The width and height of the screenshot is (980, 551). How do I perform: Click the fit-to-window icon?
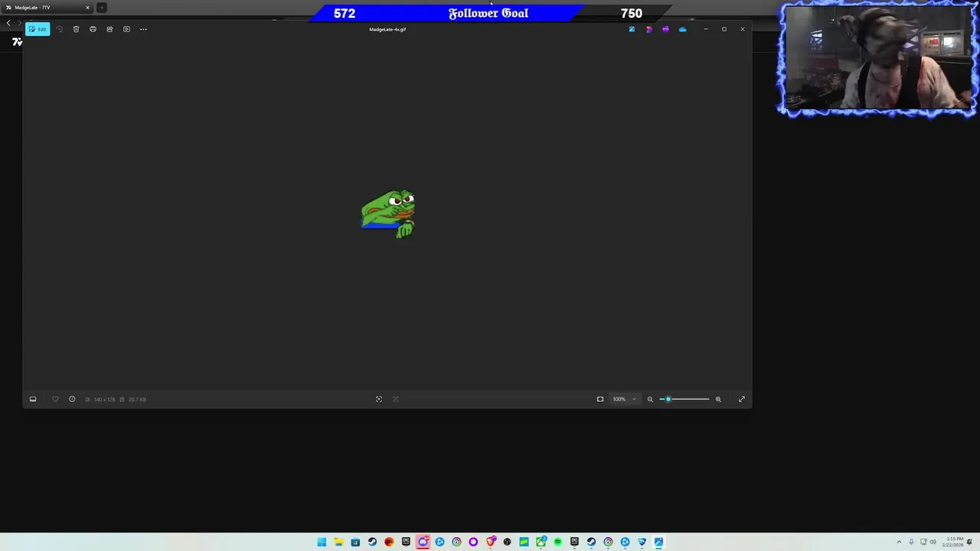[x=600, y=399]
